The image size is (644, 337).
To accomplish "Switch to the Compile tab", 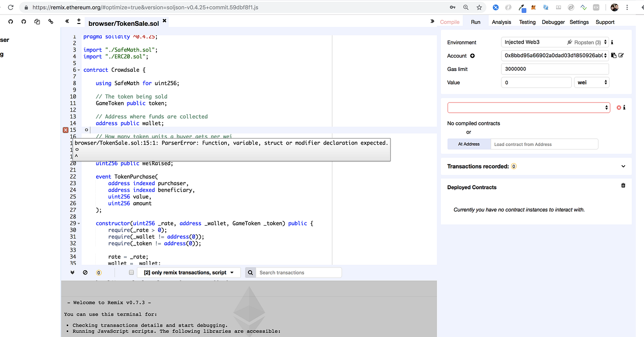I will click(450, 22).
